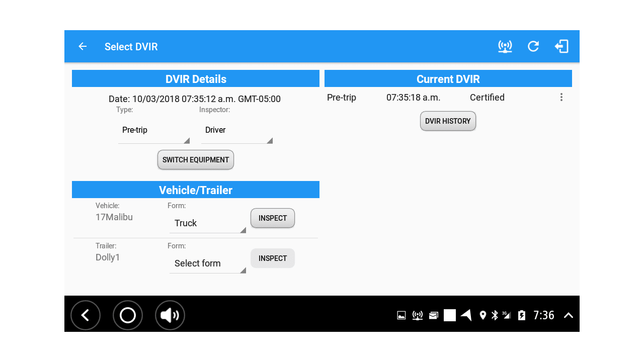Image resolution: width=644 pixels, height=362 pixels.
Task: Open the three-dot menu for Pre-trip DVIR
Action: 561,97
